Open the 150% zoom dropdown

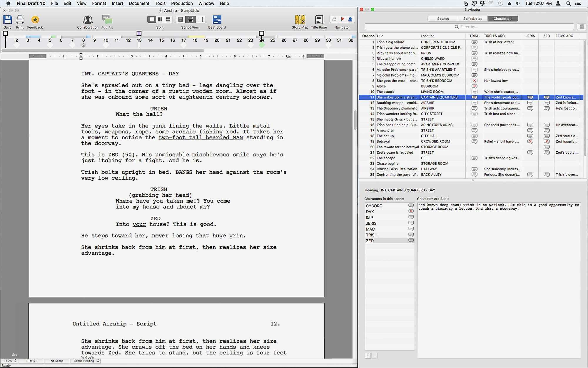coord(10,361)
